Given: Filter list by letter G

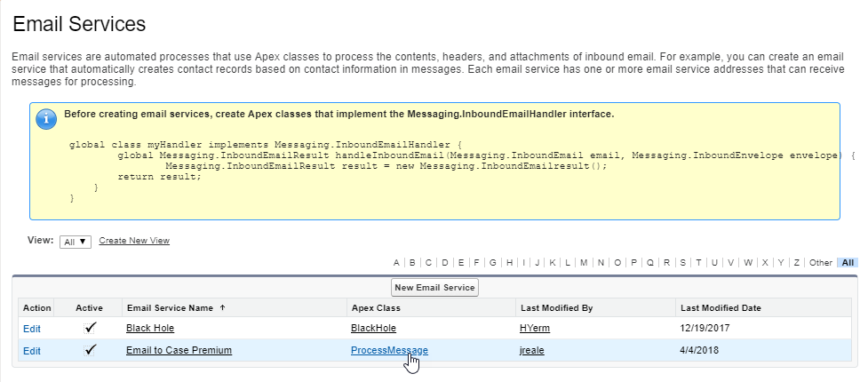Looking at the screenshot, I should coord(493,263).
